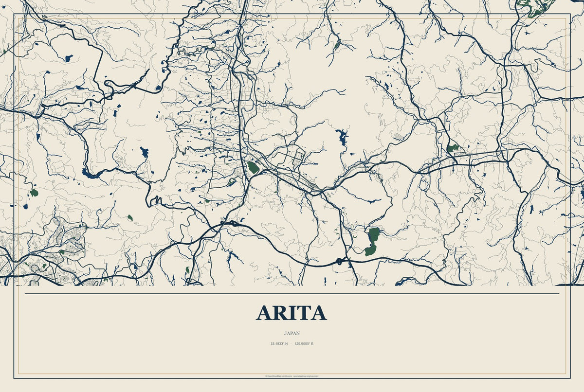Click the "ARITA" title text
Viewport: 584px width, 392px height.
pyautogui.click(x=292, y=313)
